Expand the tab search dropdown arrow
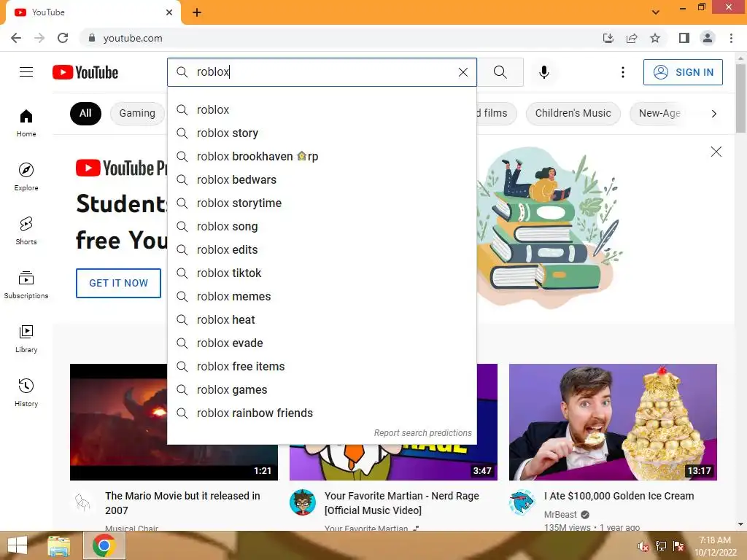747x560 pixels. pyautogui.click(x=656, y=12)
